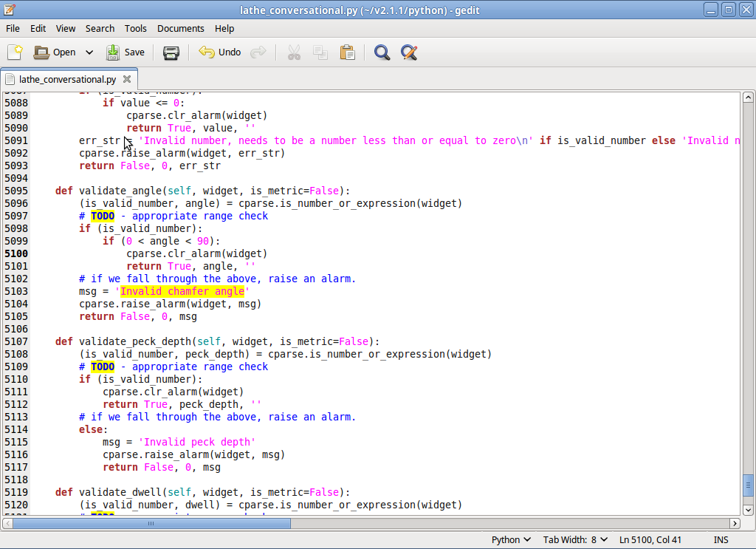Click 'return True, angle' on line 5101
756x549 pixels.
coord(179,266)
